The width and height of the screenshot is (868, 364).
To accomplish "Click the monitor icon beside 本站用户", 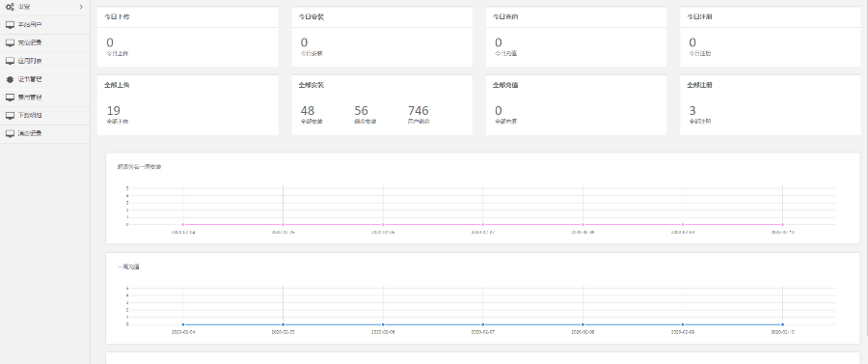I will tap(10, 25).
